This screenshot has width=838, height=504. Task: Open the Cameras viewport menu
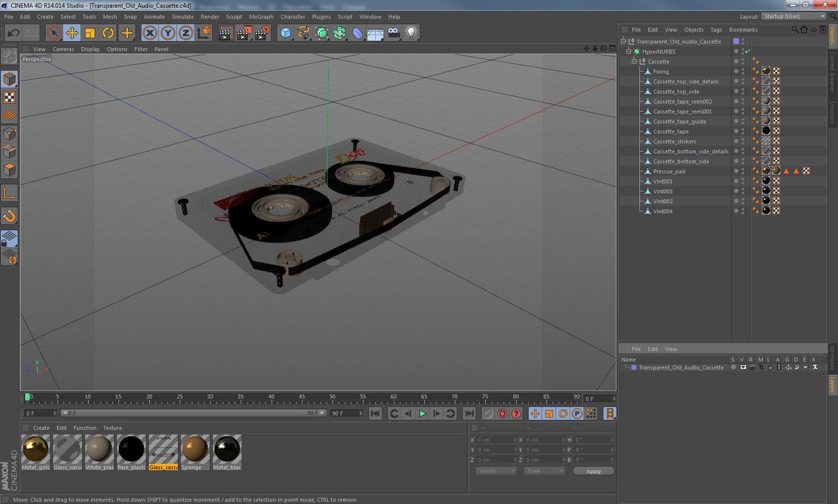(63, 49)
